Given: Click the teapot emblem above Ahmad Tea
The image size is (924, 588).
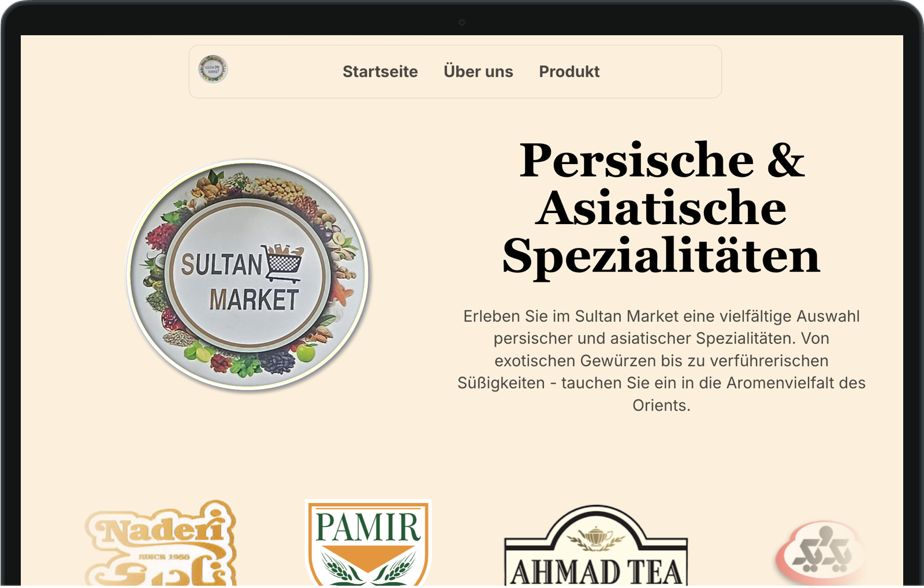Looking at the screenshot, I should (595, 537).
